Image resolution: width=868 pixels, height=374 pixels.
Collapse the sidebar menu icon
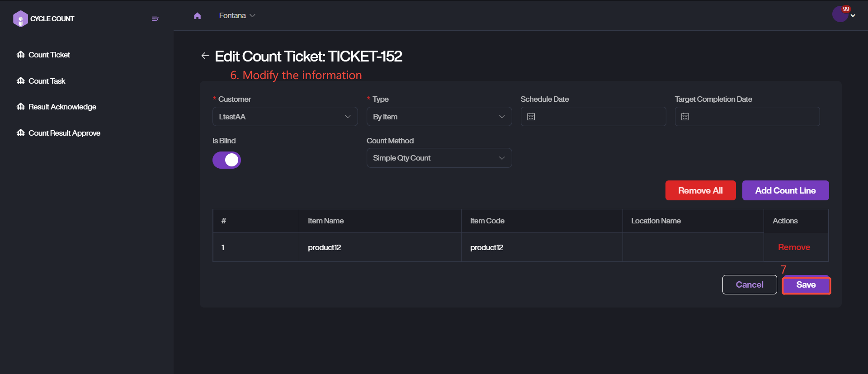[x=155, y=19]
